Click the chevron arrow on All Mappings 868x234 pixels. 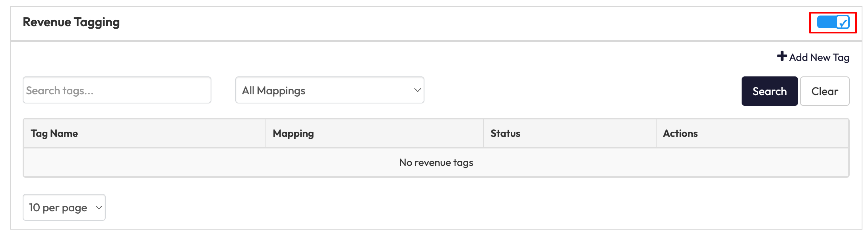417,90
